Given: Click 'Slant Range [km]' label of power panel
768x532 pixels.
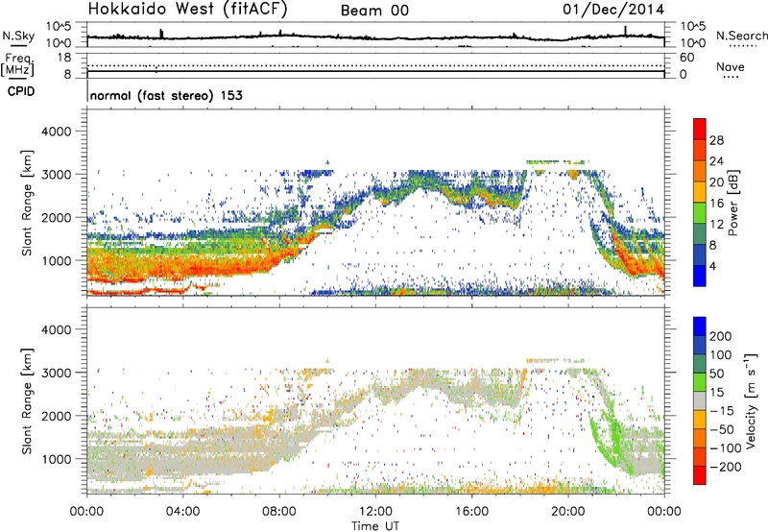Looking at the screenshot, I should [x=27, y=203].
